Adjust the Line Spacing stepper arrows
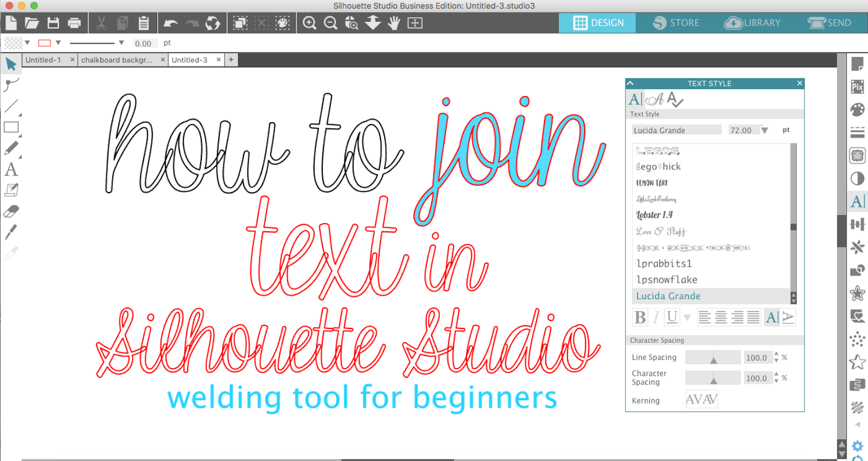The image size is (868, 461). coord(776,357)
